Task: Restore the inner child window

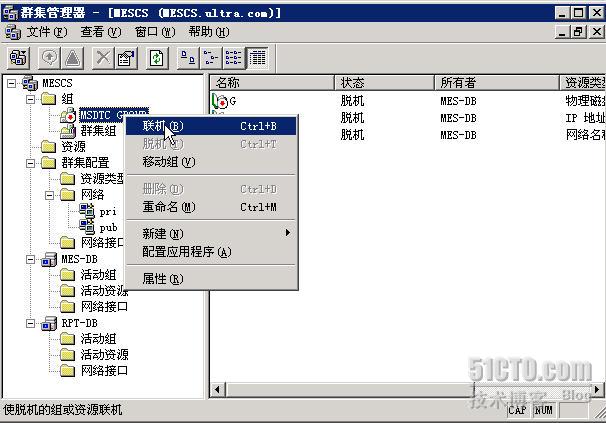Action: pyautogui.click(x=578, y=32)
